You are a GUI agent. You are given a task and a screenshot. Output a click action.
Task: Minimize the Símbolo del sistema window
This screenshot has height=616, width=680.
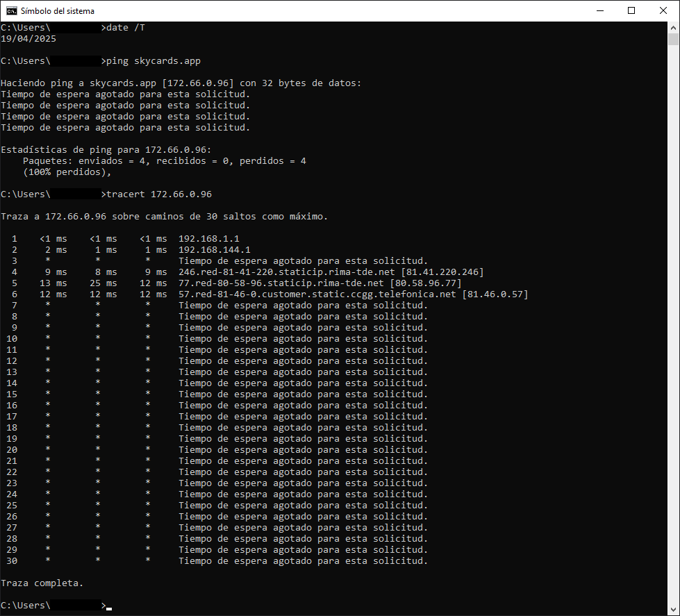[x=599, y=10]
